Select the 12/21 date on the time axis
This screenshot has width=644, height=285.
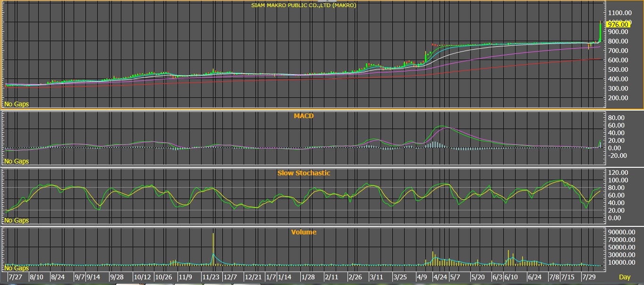tap(253, 276)
